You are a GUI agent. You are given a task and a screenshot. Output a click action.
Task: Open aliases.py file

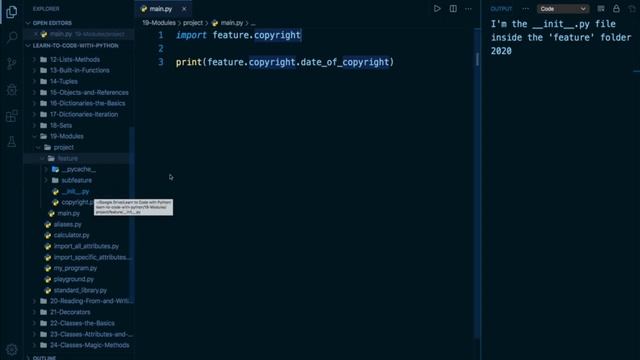(x=67, y=224)
